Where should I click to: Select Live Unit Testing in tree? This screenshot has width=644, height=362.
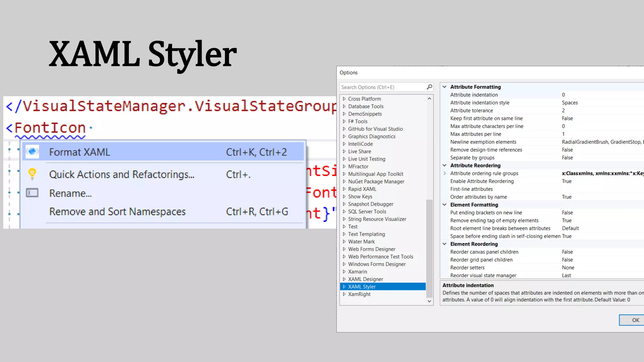[367, 159]
